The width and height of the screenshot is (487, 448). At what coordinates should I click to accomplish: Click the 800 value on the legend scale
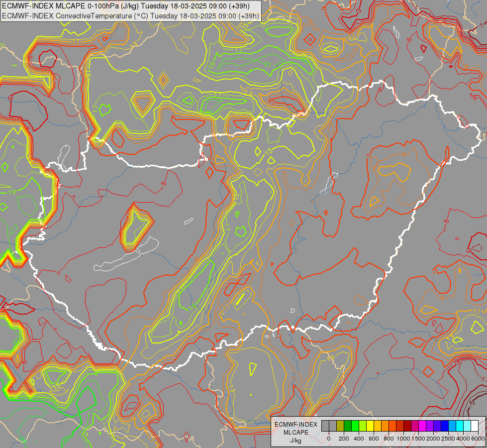pos(389,439)
